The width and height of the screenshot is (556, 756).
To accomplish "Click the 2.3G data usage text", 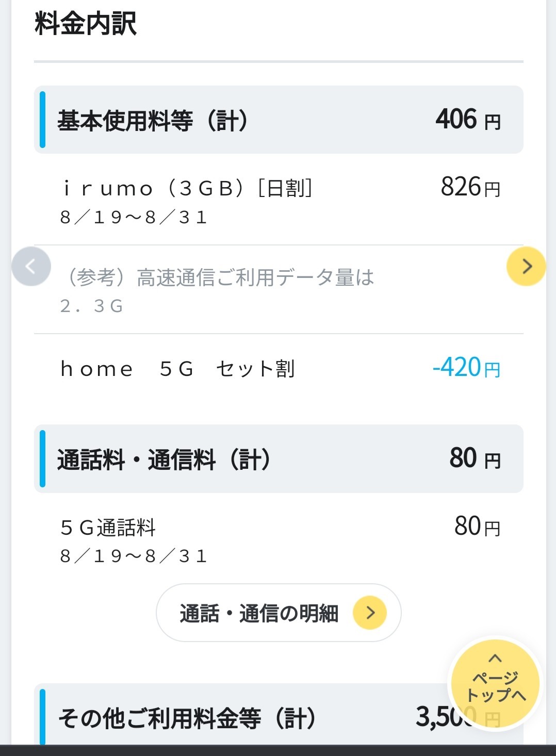I will point(92,306).
